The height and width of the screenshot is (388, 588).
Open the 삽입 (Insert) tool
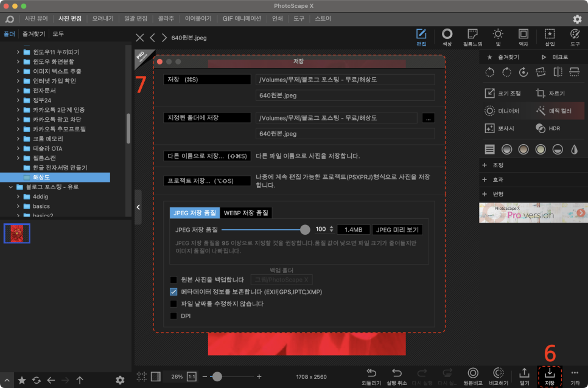550,38
